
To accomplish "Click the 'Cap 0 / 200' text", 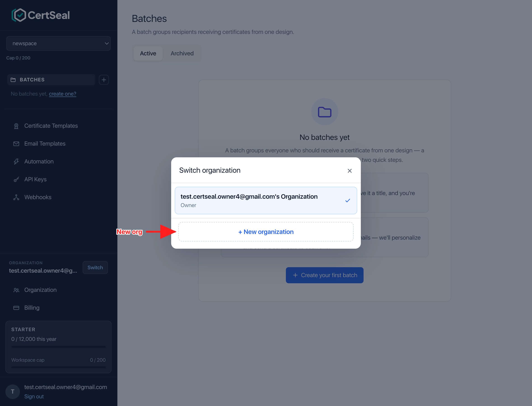I will pyautogui.click(x=18, y=58).
